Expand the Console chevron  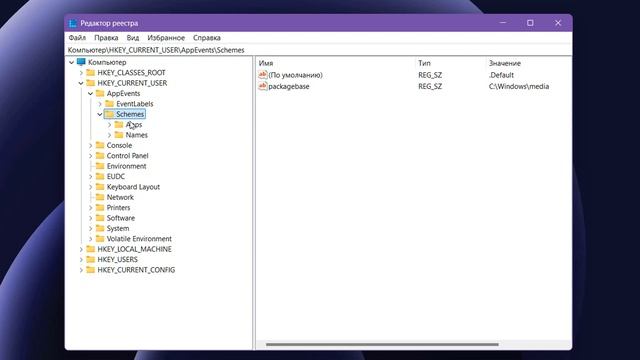click(91, 145)
